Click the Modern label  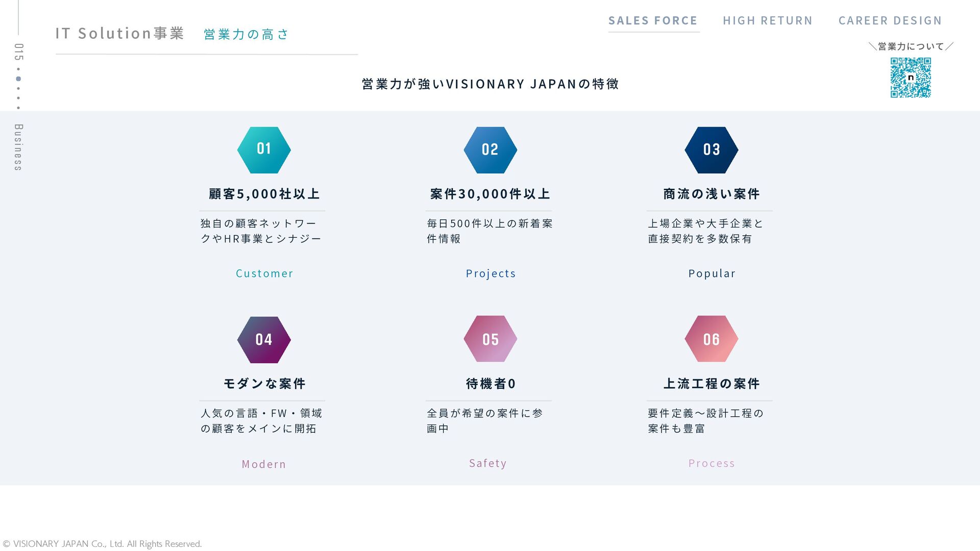[264, 464]
